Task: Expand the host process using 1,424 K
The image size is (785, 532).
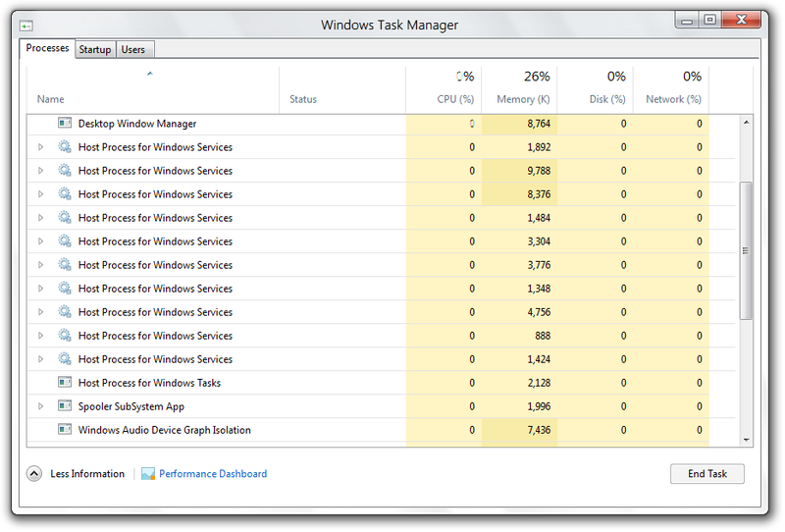Action: coord(41,358)
